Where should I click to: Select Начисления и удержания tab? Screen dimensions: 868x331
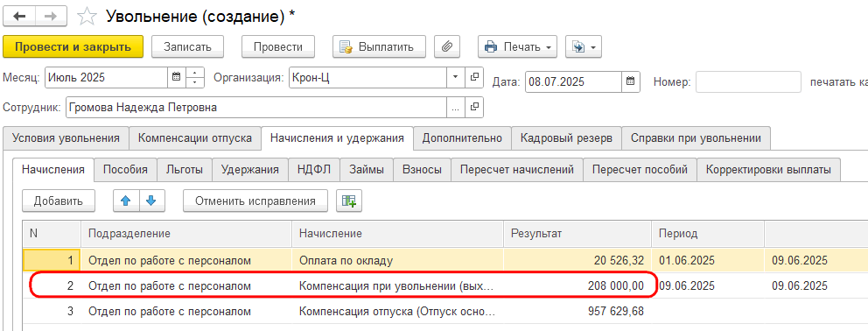(x=337, y=138)
